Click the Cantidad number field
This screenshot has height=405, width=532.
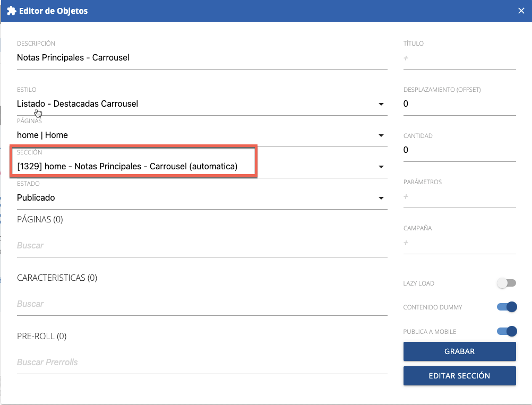[459, 150]
